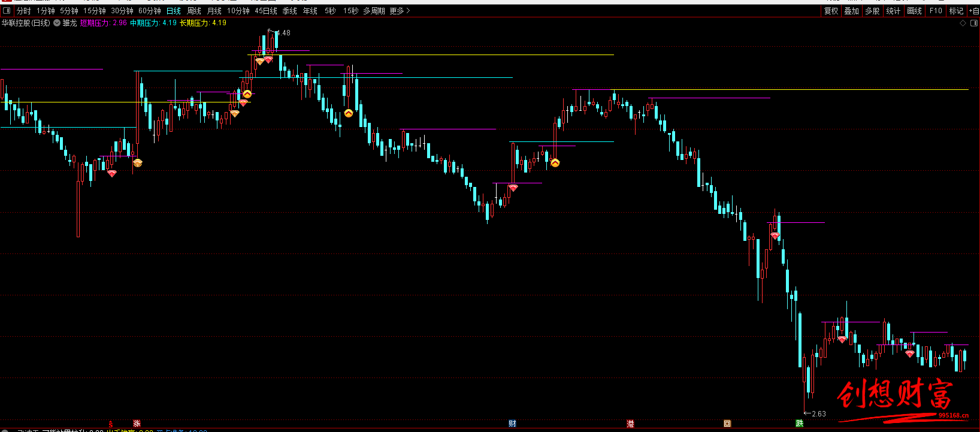
Task: Click the 复权 adjustment button
Action: pyautogui.click(x=831, y=11)
